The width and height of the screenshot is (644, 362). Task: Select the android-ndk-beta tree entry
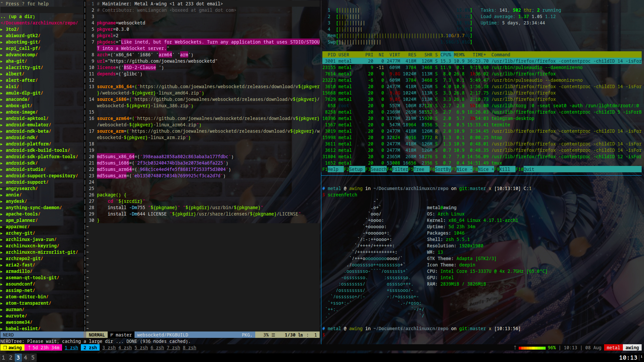coord(28,131)
